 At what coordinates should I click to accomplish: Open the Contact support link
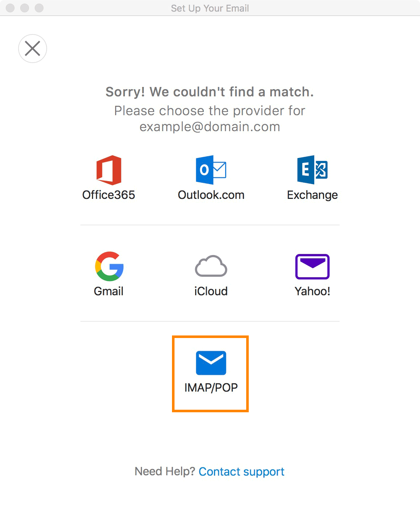pyautogui.click(x=241, y=472)
